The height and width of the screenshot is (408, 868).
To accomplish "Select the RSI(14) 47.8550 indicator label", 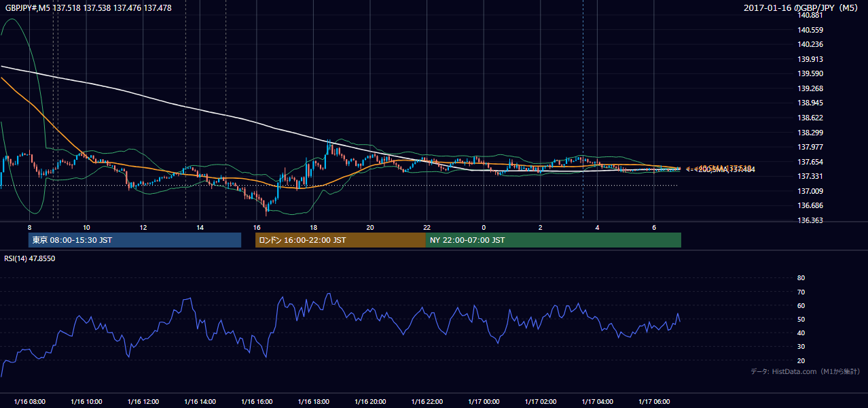I will point(30,258).
